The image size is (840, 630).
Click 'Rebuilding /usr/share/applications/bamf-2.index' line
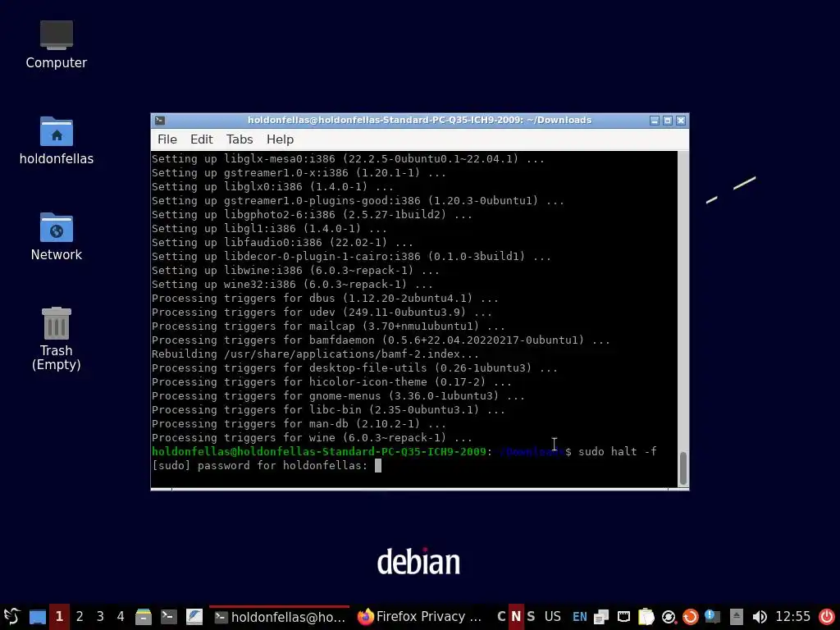(315, 354)
